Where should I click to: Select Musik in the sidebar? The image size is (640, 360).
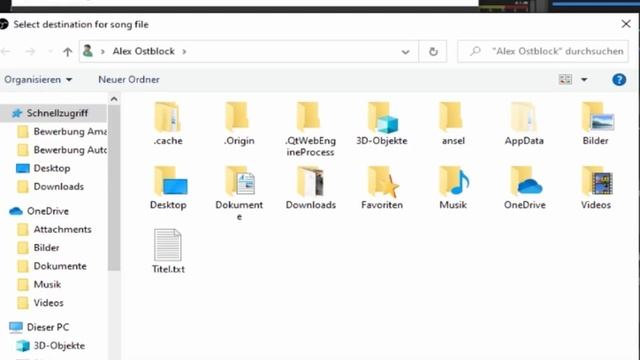(x=39, y=284)
